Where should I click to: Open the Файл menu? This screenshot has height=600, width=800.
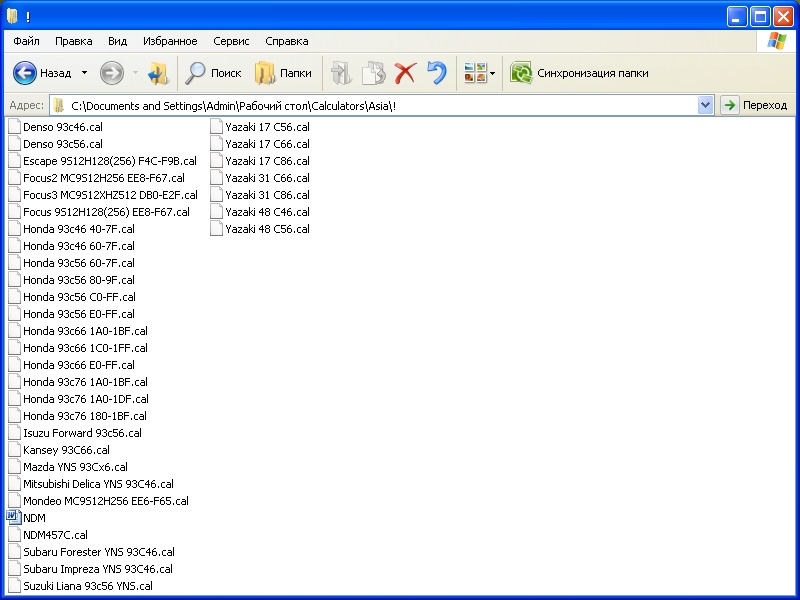click(x=27, y=41)
